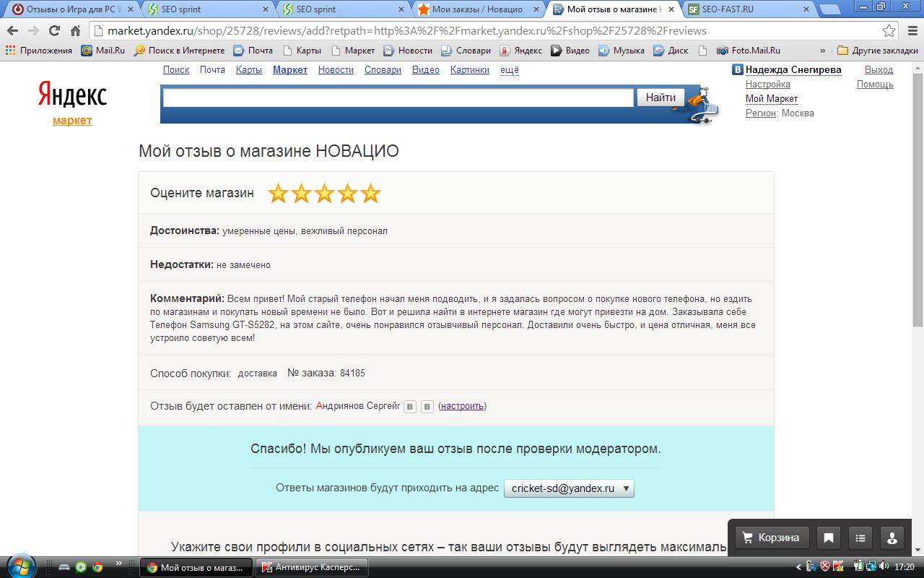This screenshot has height=578, width=924.
Task: Open the Kaspersky tray icon
Action: point(838,566)
